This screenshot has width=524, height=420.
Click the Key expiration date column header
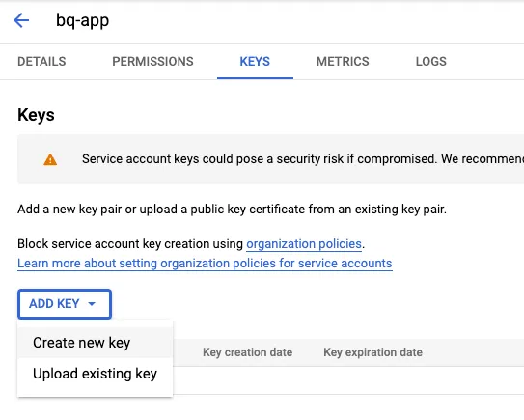(372, 352)
